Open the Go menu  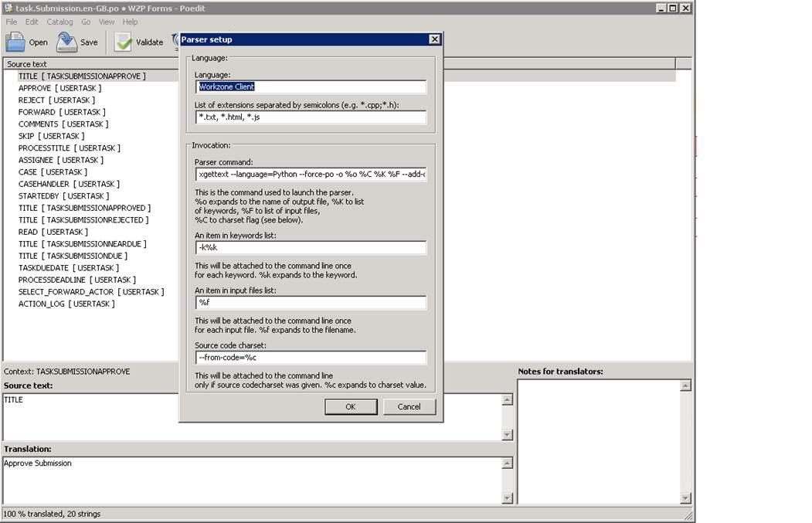[86, 22]
